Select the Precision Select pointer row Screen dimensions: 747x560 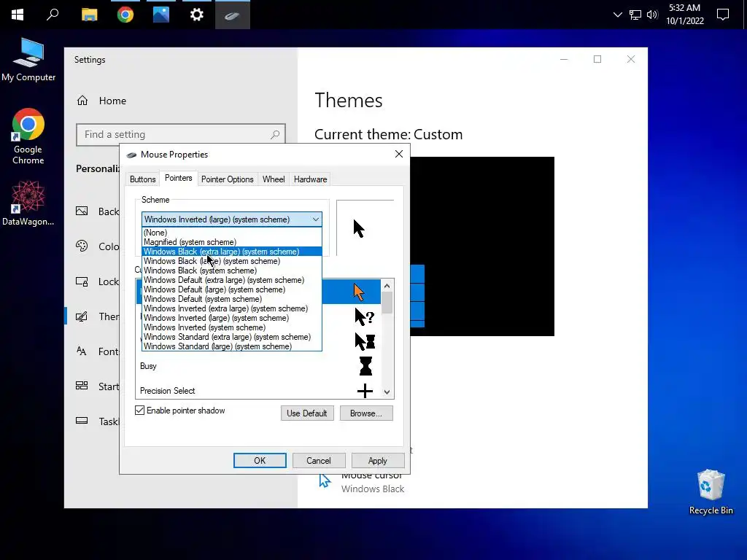point(259,391)
